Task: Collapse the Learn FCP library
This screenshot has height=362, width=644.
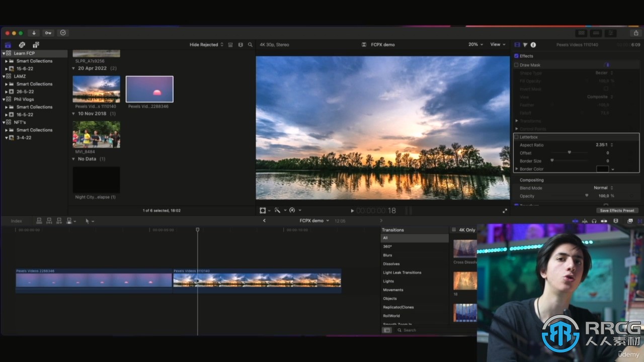Action: pyautogui.click(x=4, y=53)
